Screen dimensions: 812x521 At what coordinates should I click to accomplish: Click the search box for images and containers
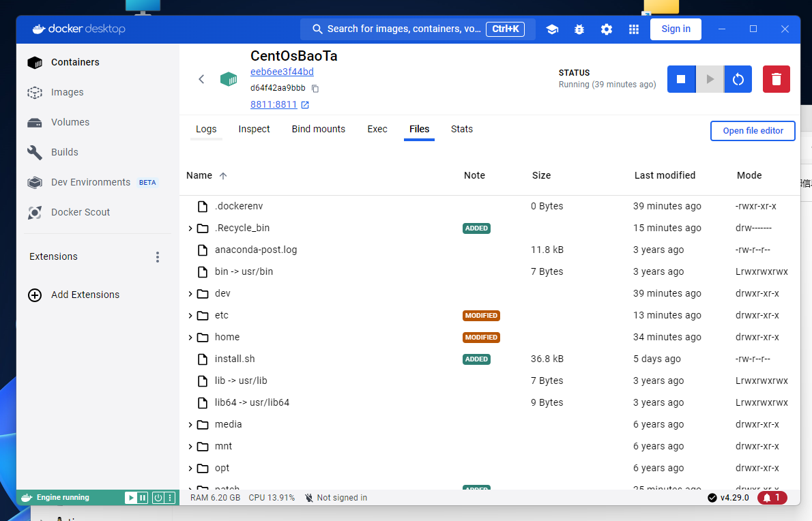tap(418, 29)
